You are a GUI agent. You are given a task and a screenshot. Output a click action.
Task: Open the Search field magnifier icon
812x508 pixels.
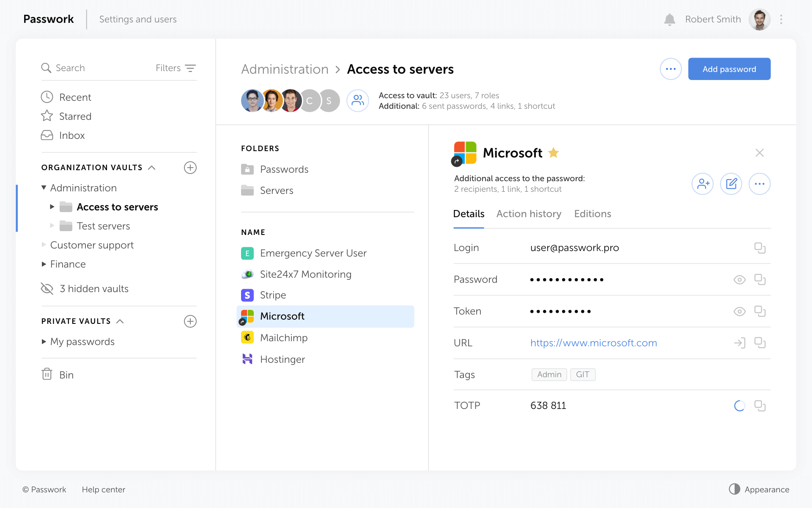47,68
